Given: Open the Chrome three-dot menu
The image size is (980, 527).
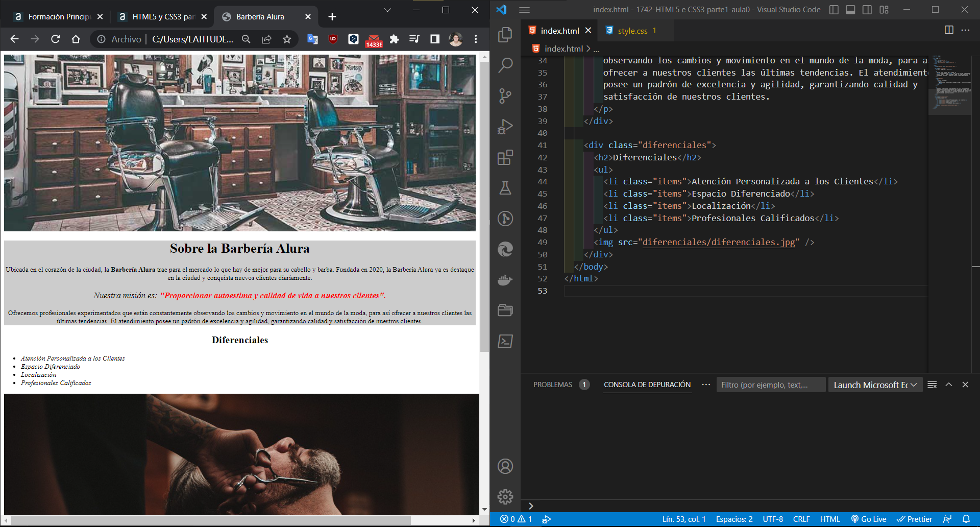Looking at the screenshot, I should click(x=476, y=39).
